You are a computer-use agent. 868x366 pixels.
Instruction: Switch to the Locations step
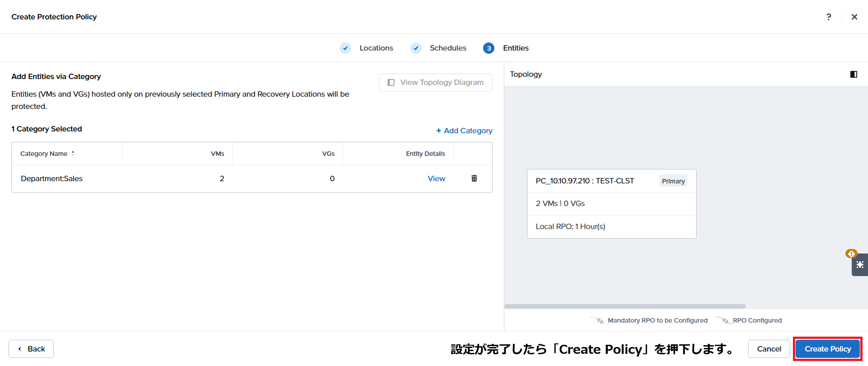pyautogui.click(x=376, y=48)
